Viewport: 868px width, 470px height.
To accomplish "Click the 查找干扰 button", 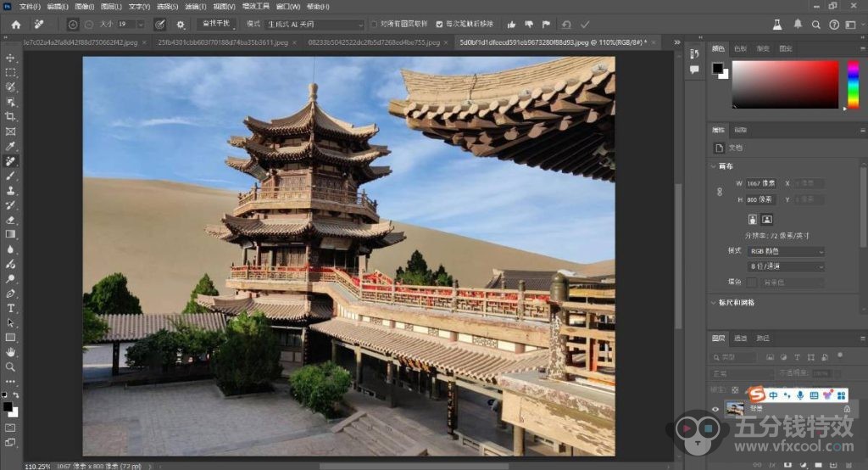I will tap(216, 24).
